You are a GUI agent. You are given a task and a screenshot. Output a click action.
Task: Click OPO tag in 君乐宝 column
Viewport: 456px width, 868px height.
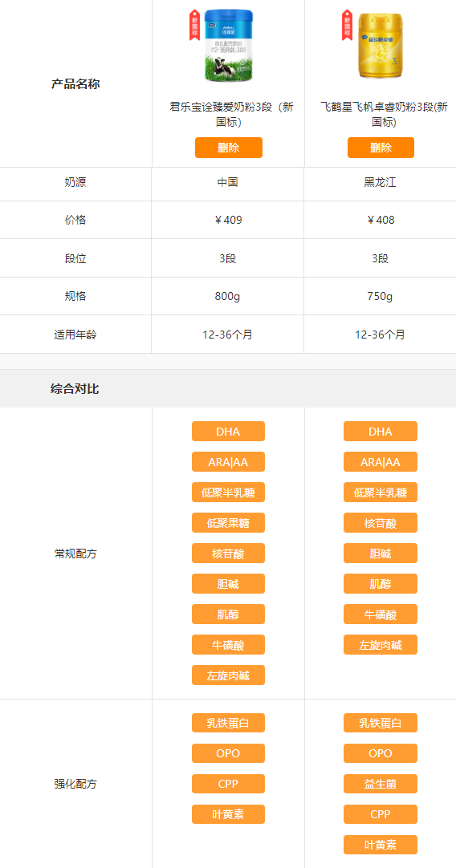point(228,752)
